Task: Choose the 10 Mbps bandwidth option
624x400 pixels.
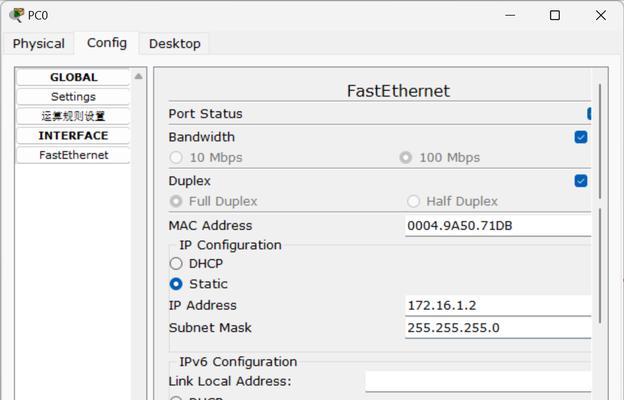Action: (176, 158)
